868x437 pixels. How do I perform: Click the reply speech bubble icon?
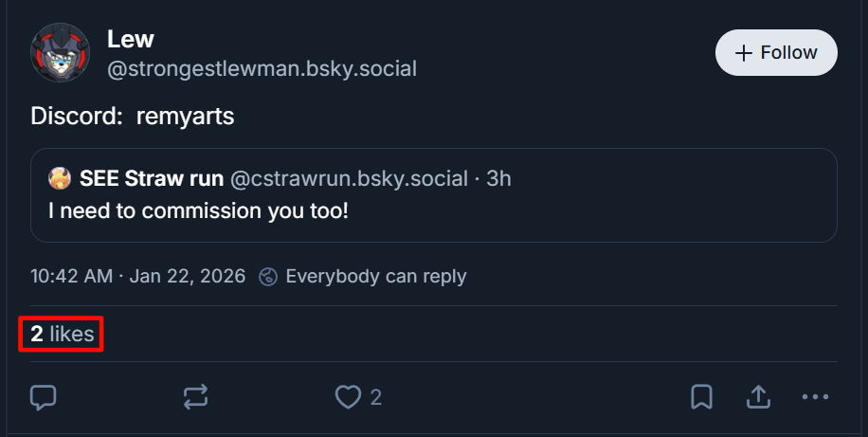(x=44, y=397)
